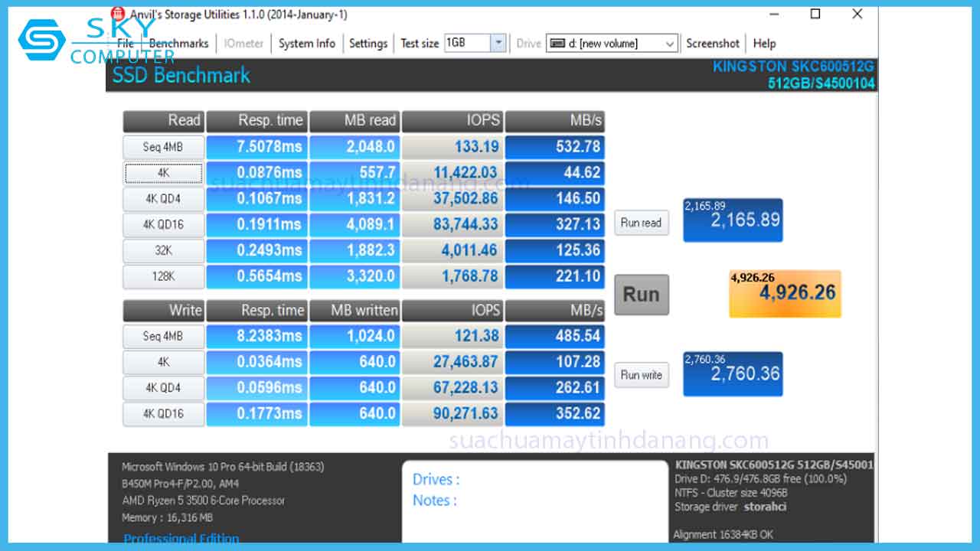Click the read score 2,165.89 box
The image size is (980, 551).
[x=733, y=220]
